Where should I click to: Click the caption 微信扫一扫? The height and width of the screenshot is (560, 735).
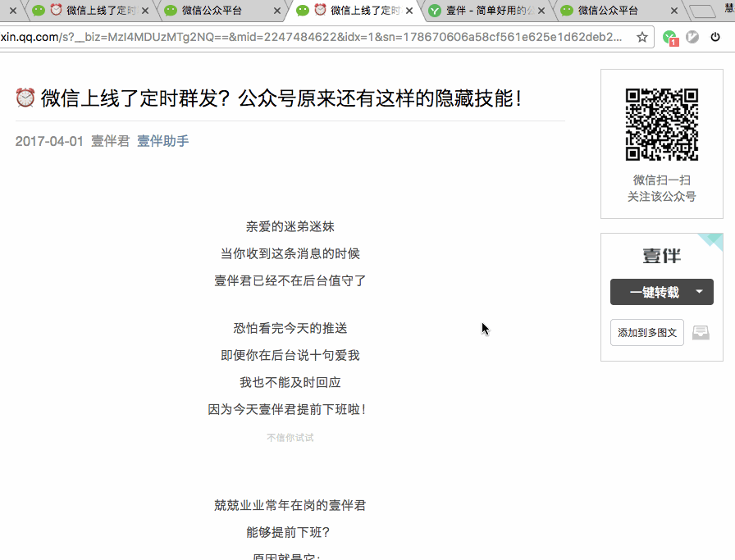(x=661, y=180)
